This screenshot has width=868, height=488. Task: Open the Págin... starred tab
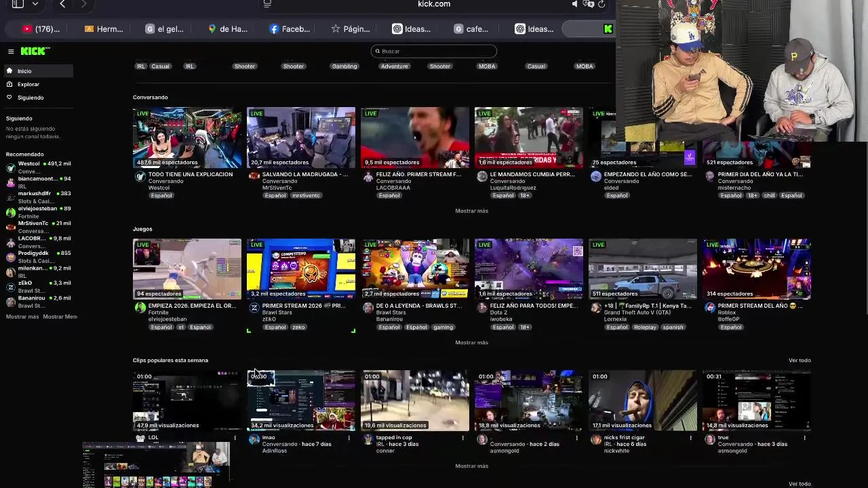click(351, 28)
